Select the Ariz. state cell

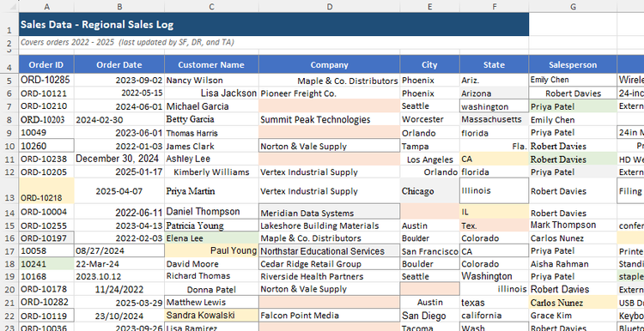494,80
